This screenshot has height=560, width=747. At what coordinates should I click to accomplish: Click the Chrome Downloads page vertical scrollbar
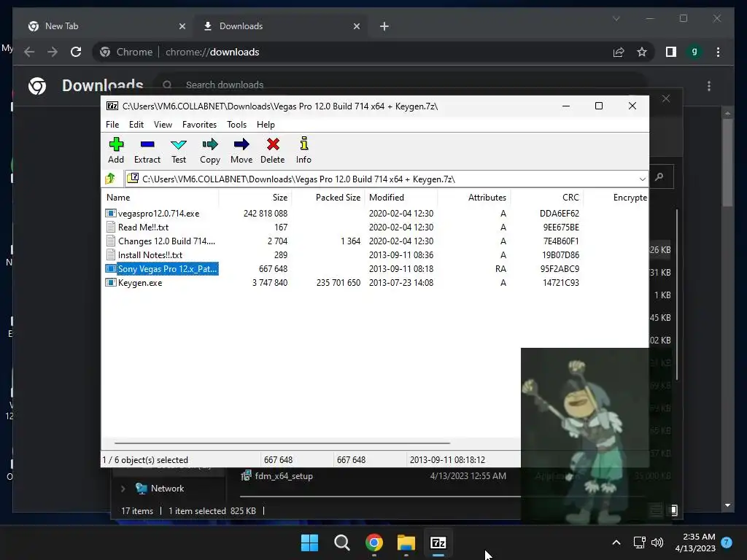pos(727,162)
